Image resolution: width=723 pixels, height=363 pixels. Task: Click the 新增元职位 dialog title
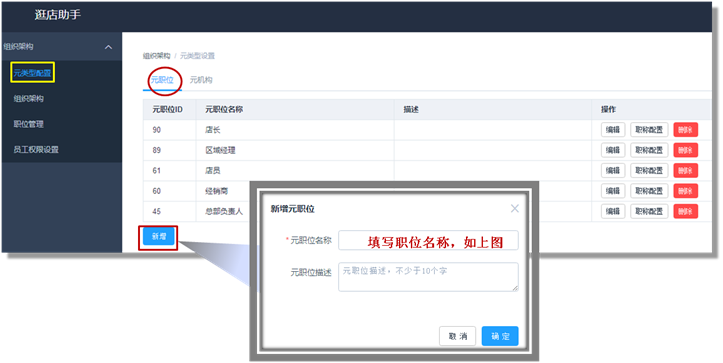[292, 209]
